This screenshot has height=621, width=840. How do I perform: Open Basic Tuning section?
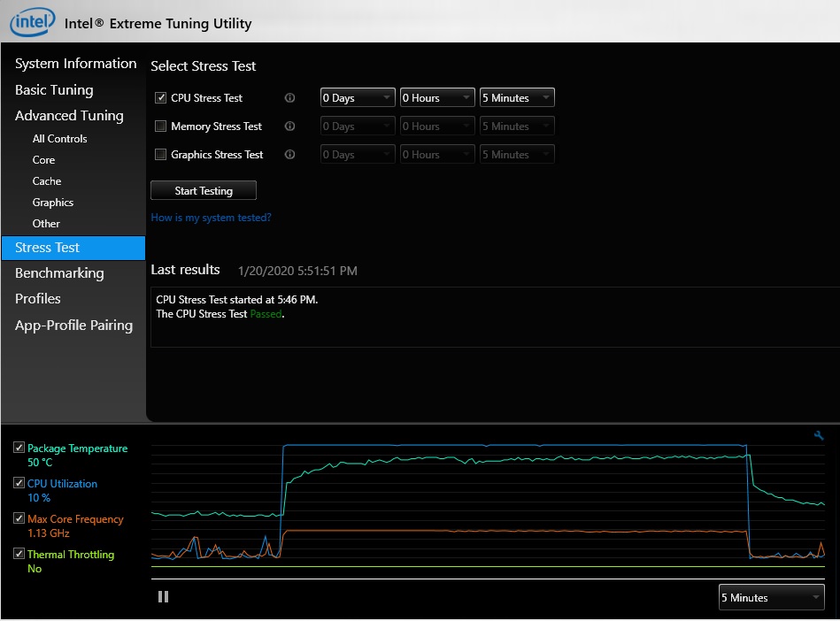point(54,90)
